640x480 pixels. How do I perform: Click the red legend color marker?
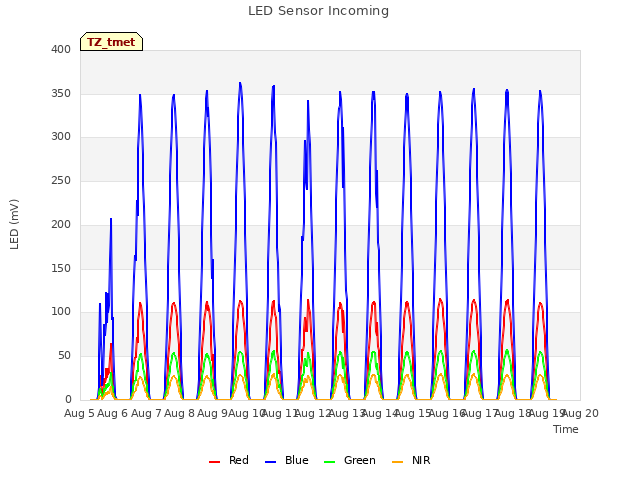214,462
